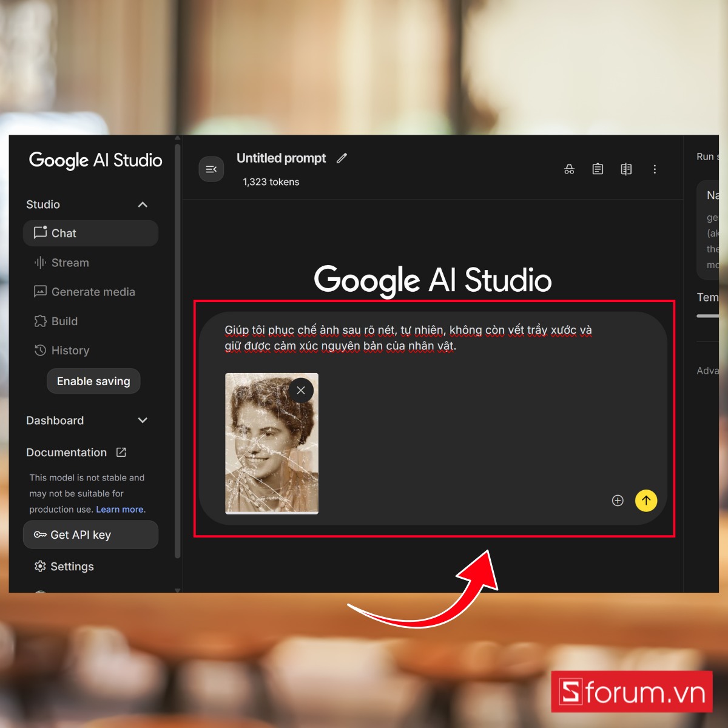728x728 pixels.
Task: Click the Enable saving button
Action: (93, 381)
